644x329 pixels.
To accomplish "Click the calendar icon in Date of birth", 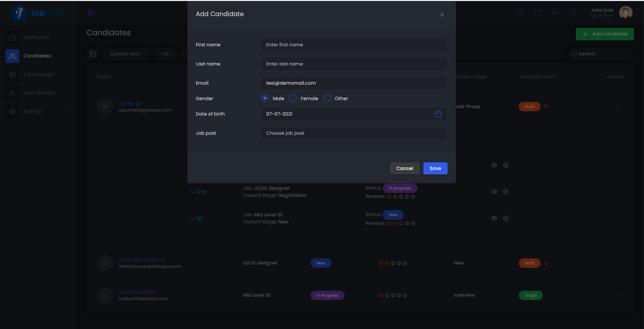I will (438, 114).
